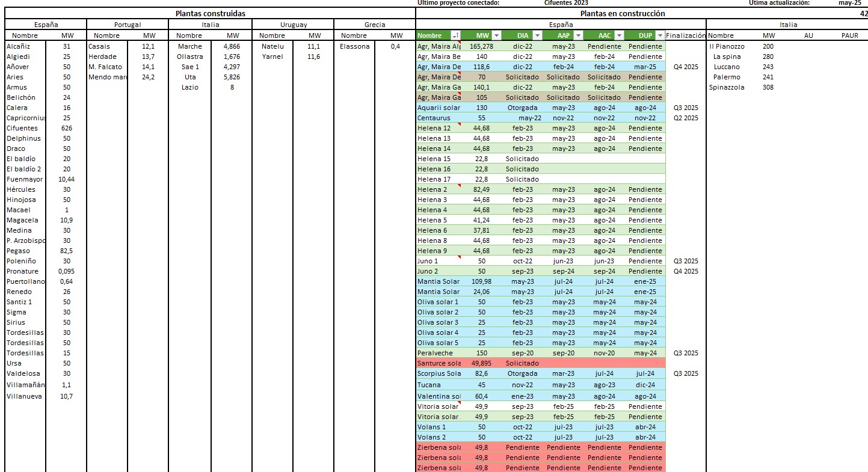Select the red Santurce solar row name cell
Viewport: 868px width, 472px height.
[439, 363]
